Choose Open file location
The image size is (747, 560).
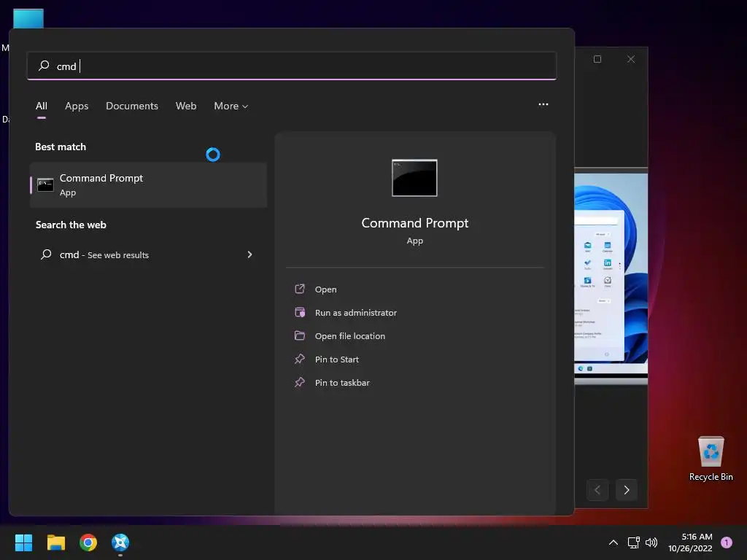click(x=349, y=335)
